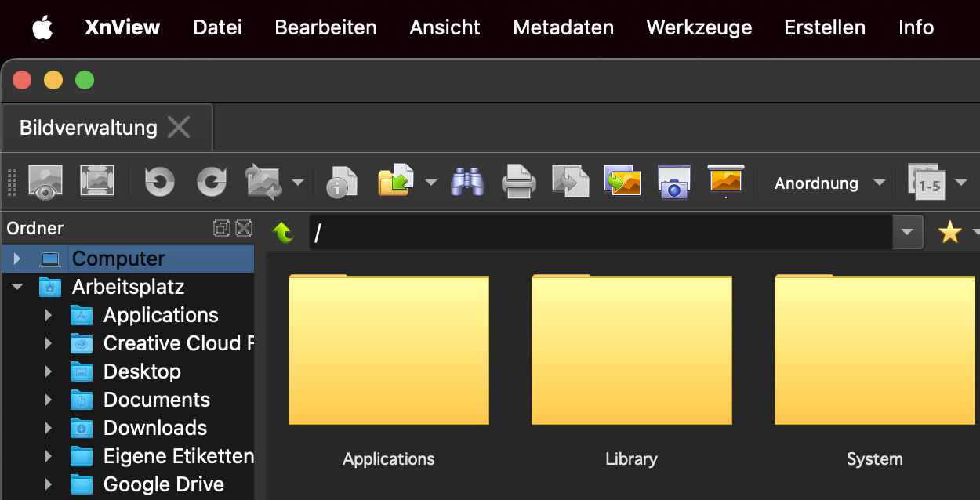
Task: Select Google Drive in the tree
Action: (x=164, y=484)
